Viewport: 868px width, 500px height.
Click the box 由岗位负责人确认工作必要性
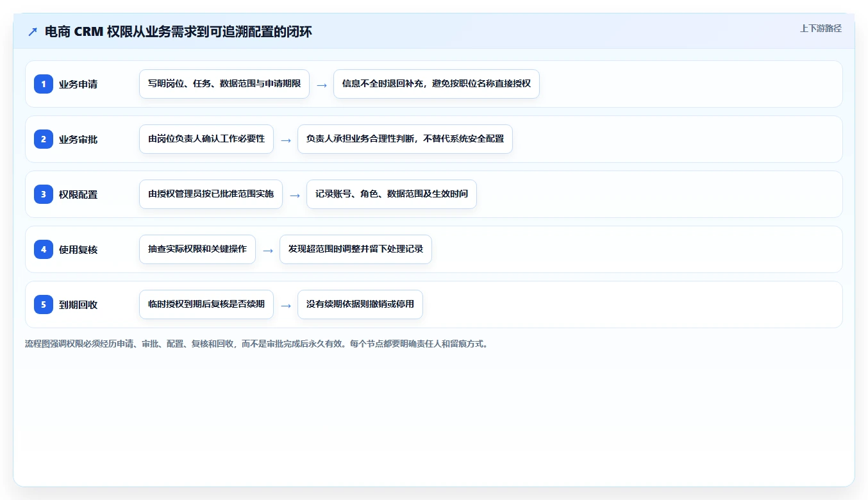click(x=206, y=139)
